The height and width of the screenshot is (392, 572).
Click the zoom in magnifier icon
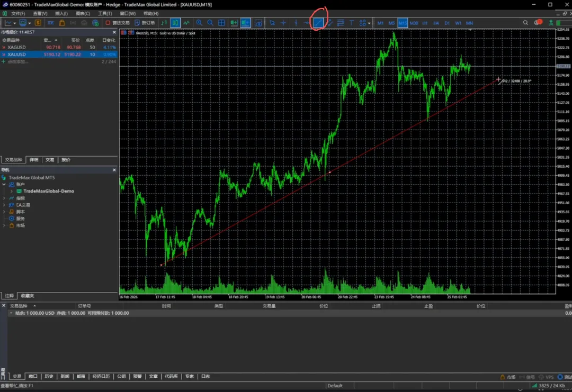[199, 23]
